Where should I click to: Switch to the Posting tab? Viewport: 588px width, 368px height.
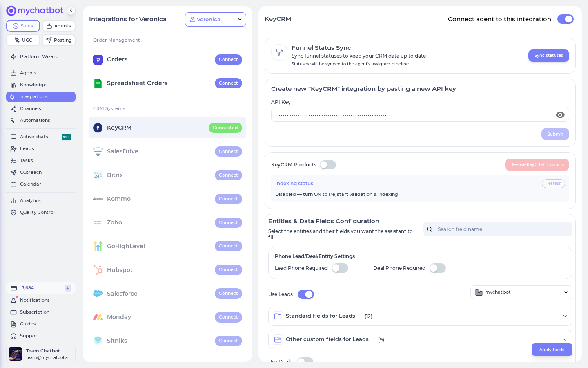pos(59,40)
